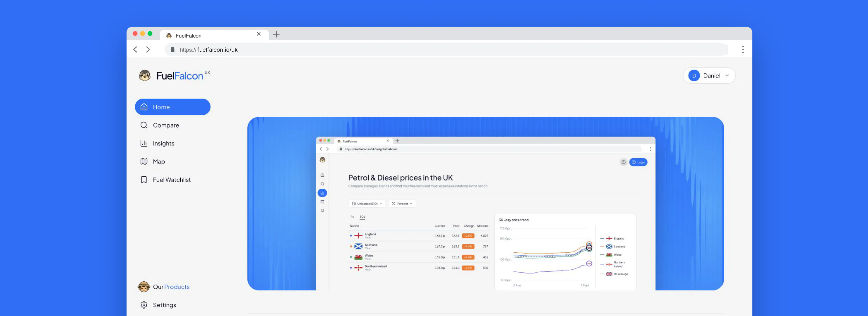Viewport: 868px width, 316px height.
Task: Click the "166.1p" current price for England
Action: coord(440,236)
